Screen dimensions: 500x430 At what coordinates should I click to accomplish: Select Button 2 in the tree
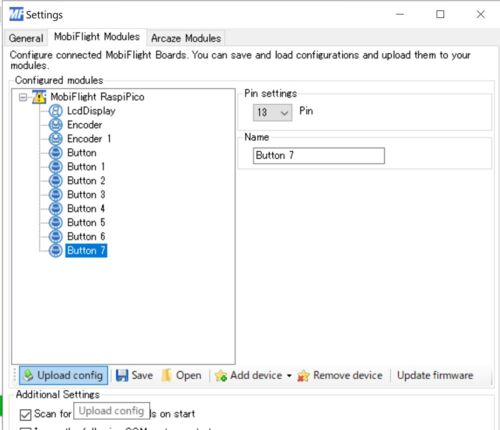pyautogui.click(x=86, y=181)
